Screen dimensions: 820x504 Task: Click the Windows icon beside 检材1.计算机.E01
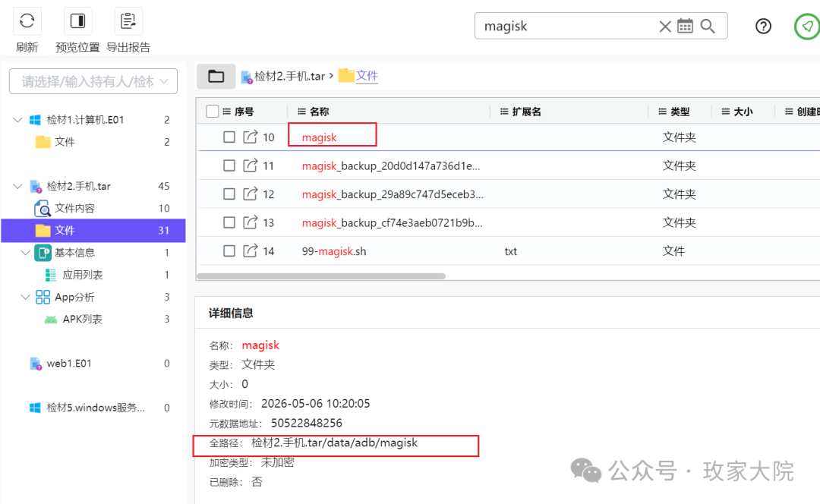35,120
